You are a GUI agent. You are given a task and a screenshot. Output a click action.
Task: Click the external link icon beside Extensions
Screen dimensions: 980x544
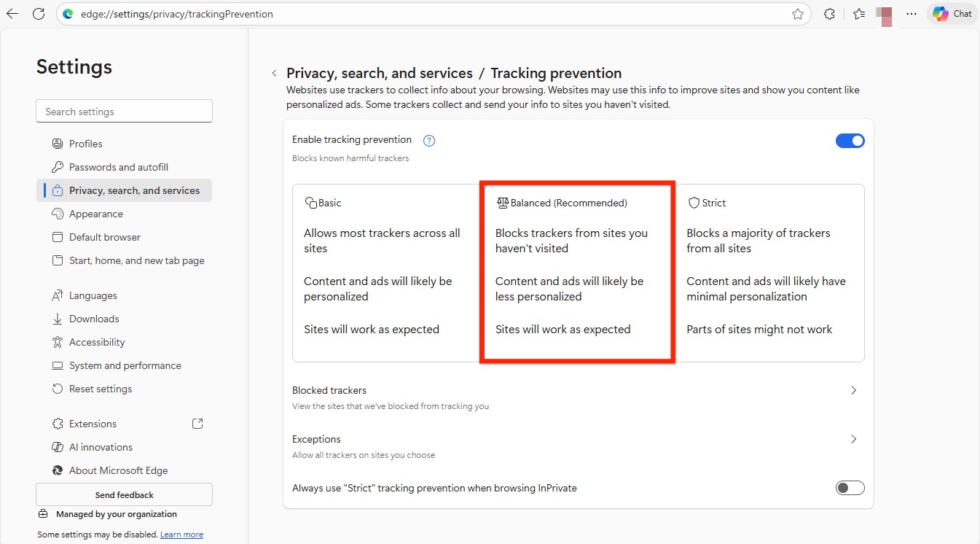[197, 424]
